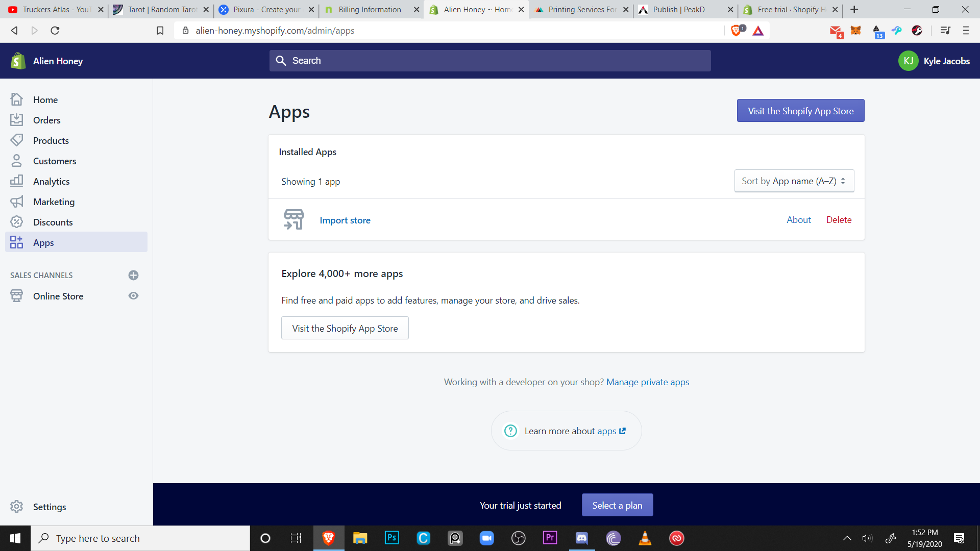Screen dimensions: 980x551
Task: Open File Explorer from taskbar
Action: [x=360, y=538]
